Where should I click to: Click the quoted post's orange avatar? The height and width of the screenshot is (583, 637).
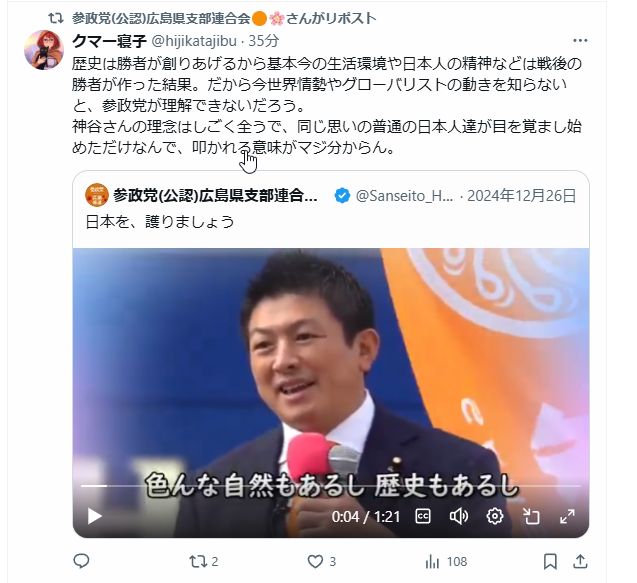click(97, 195)
